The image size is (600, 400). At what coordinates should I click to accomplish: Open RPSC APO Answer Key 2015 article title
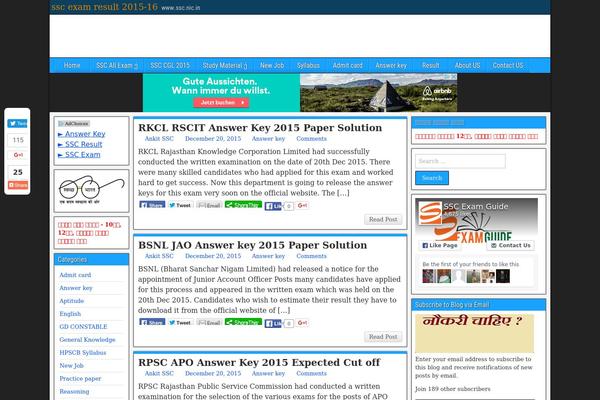pos(259,362)
